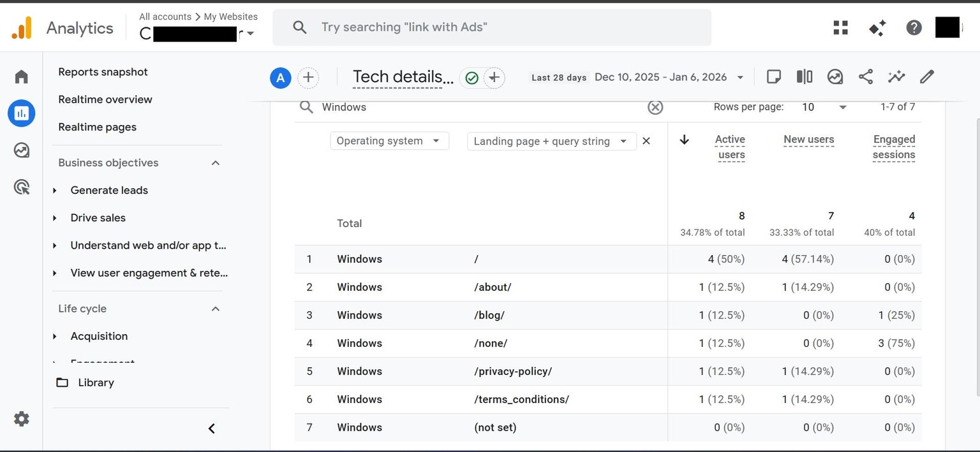Collapse Business objectives section

[x=216, y=163]
